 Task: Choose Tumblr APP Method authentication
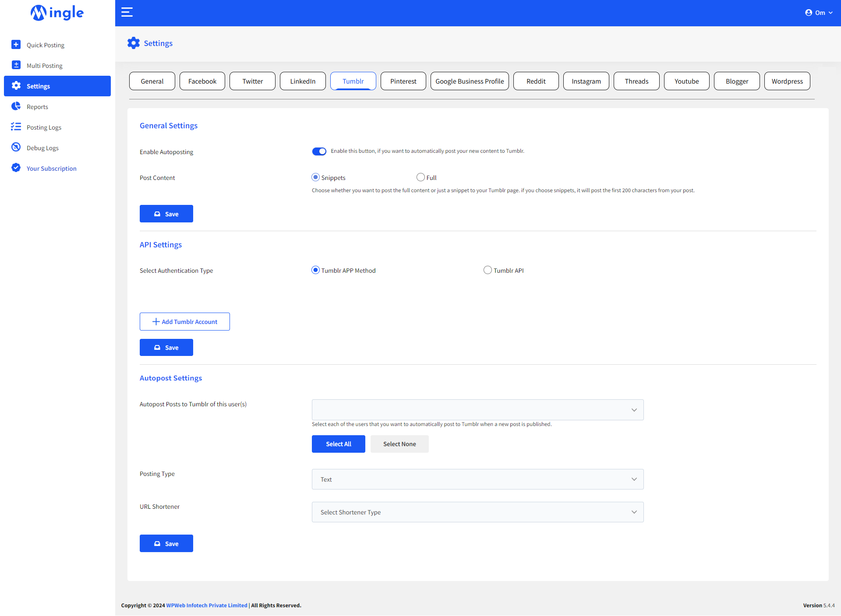coord(315,270)
